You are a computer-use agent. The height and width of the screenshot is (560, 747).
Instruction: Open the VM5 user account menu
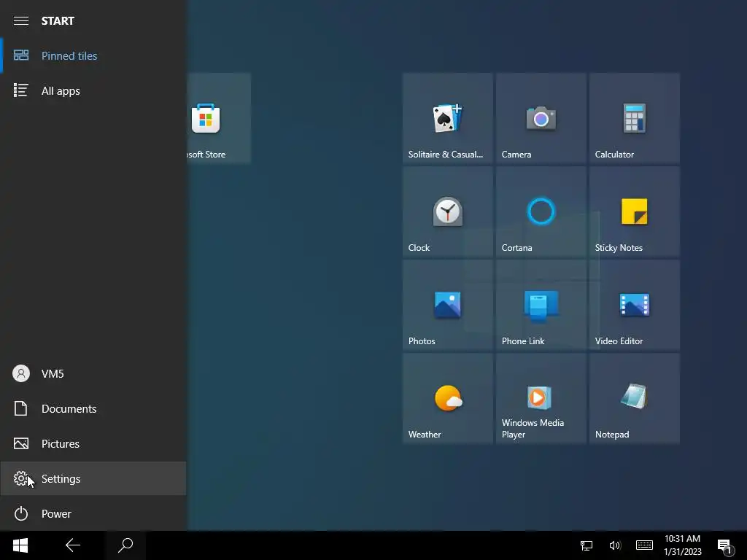pos(93,374)
